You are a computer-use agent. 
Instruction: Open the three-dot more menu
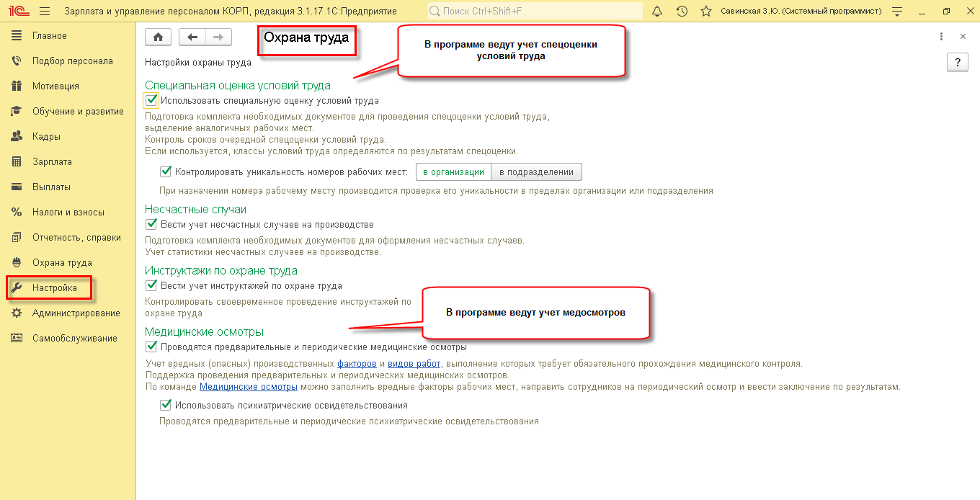941,36
